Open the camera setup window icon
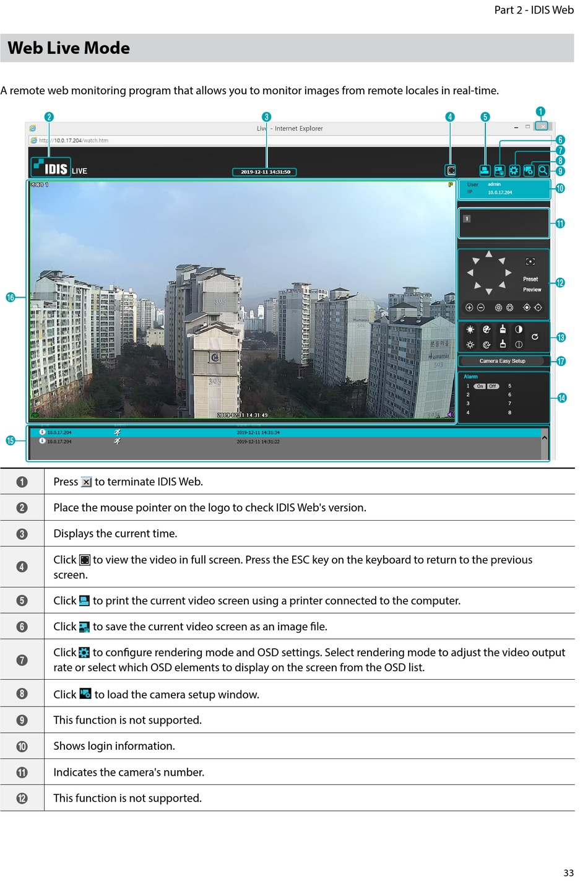The height and width of the screenshot is (881, 588). (x=529, y=170)
